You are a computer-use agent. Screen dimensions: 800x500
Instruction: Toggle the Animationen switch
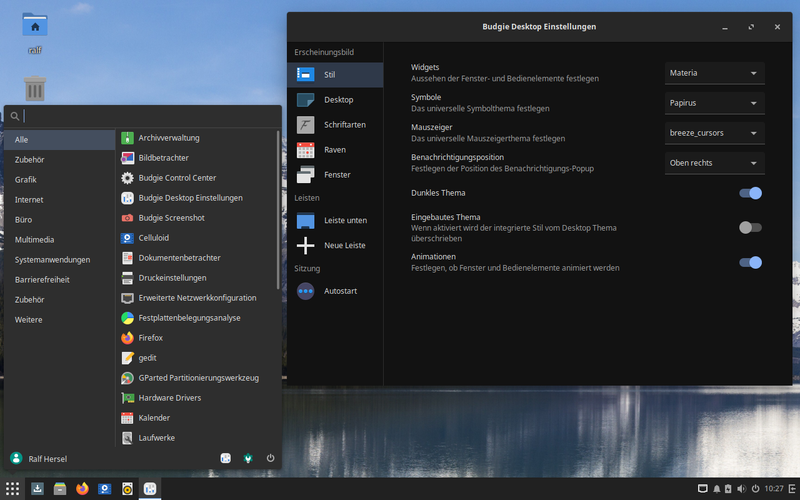[x=751, y=262]
